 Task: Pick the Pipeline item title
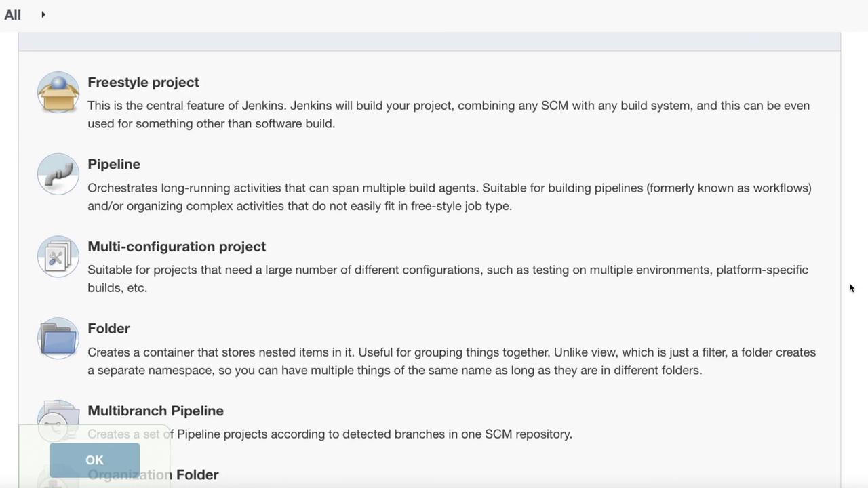click(x=114, y=165)
